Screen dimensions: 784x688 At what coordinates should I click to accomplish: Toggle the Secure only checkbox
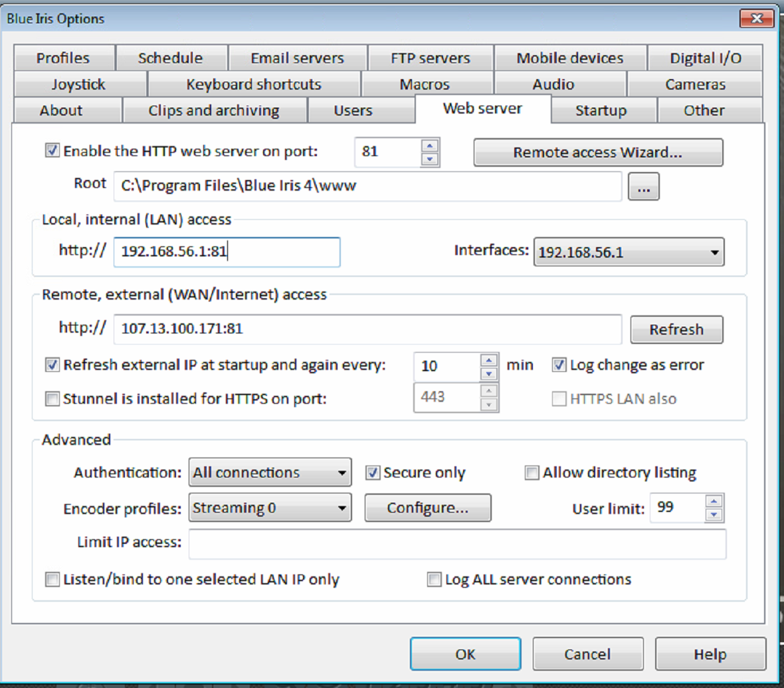click(x=373, y=473)
